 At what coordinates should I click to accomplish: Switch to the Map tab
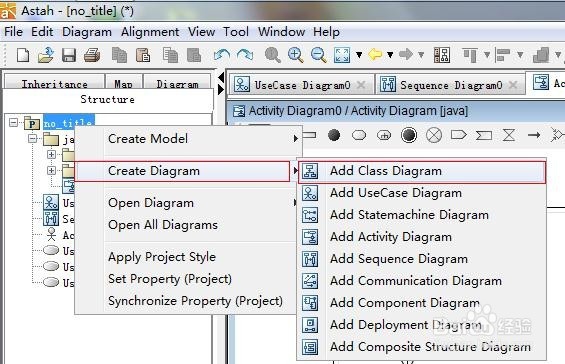pyautogui.click(x=124, y=83)
